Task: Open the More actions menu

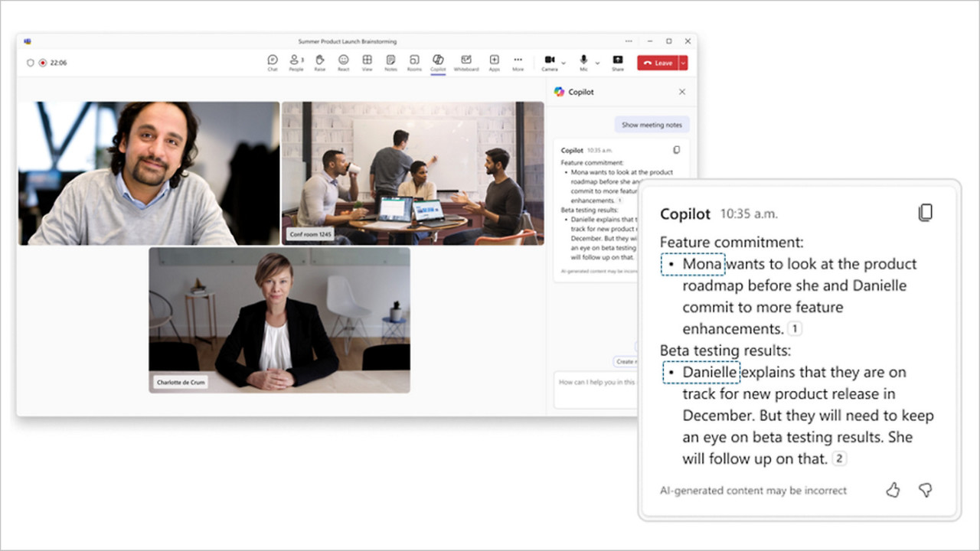Action: coord(518,63)
